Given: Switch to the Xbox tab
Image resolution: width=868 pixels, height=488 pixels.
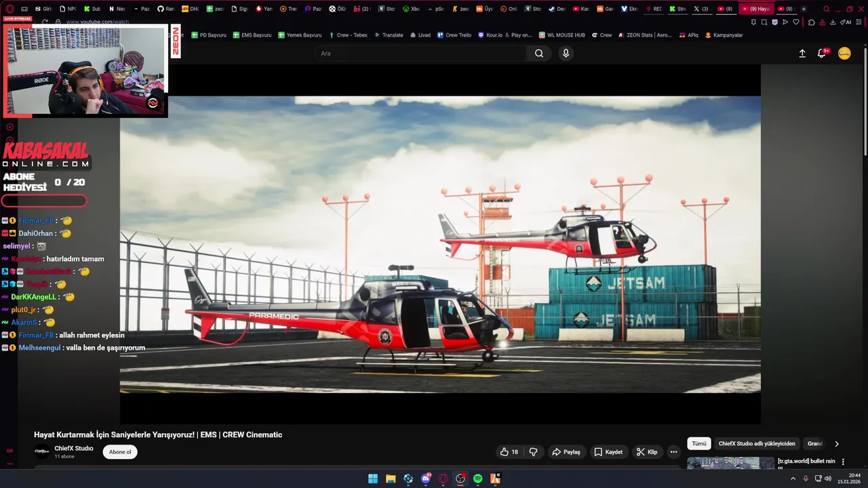Looking at the screenshot, I should click(411, 9).
